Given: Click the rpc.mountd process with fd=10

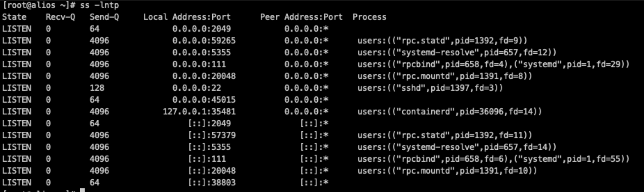Looking at the screenshot, I should point(447,171).
